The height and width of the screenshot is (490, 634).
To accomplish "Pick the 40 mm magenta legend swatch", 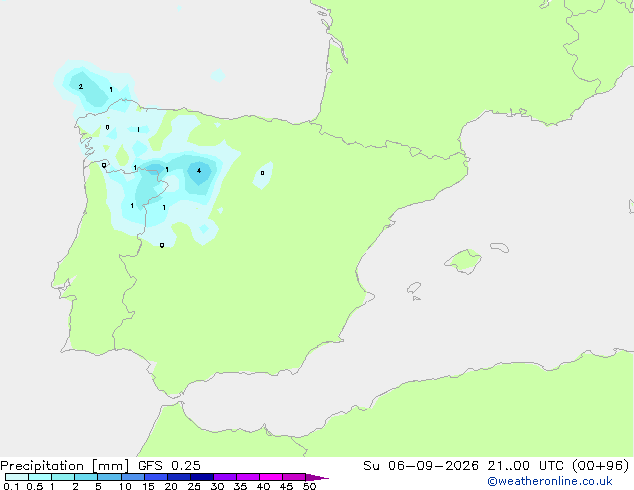I will point(271,477).
